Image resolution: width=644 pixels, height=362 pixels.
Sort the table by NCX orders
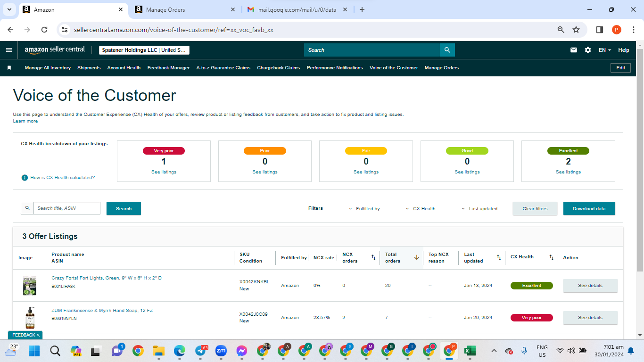pyautogui.click(x=373, y=257)
